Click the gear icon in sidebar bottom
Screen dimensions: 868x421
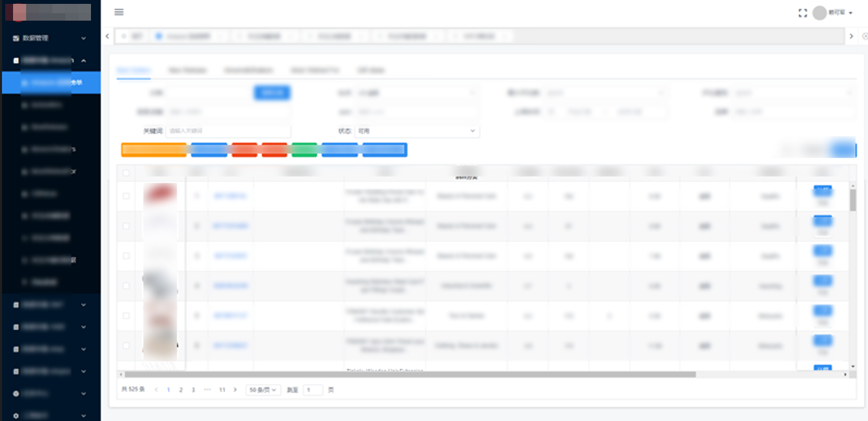pyautogui.click(x=16, y=415)
